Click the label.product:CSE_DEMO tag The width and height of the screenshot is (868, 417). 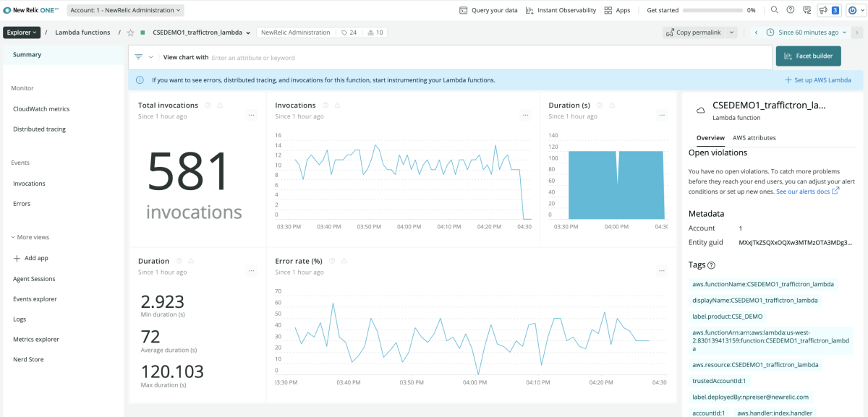click(x=728, y=317)
